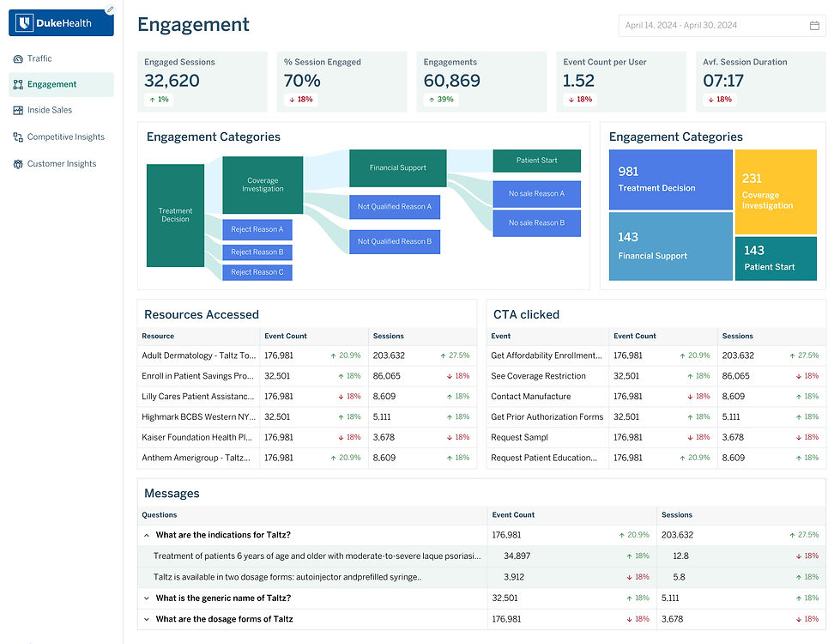Click the Reject Reason B node
This screenshot has height=644, width=840.
pyautogui.click(x=257, y=252)
